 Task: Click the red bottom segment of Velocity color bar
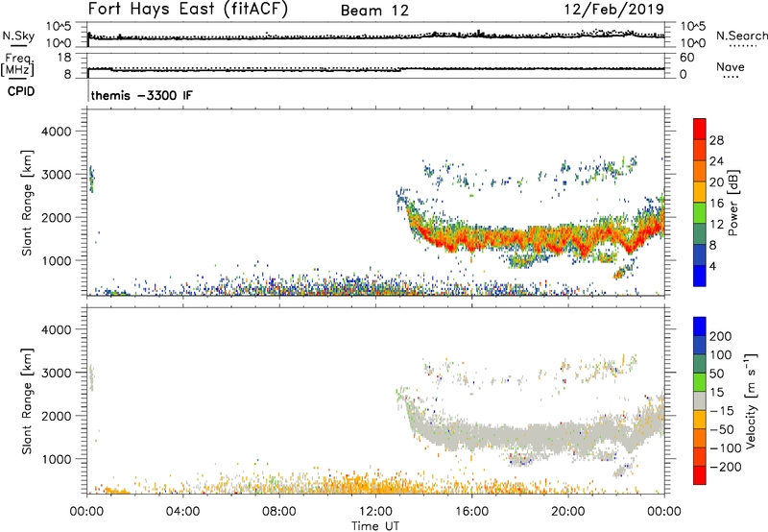click(700, 475)
